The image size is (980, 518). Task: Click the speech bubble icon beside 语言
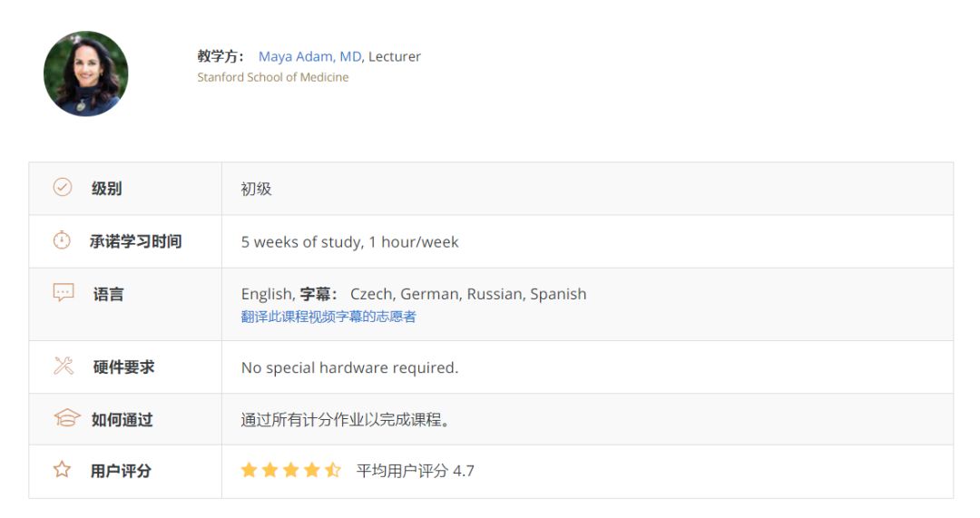click(64, 292)
